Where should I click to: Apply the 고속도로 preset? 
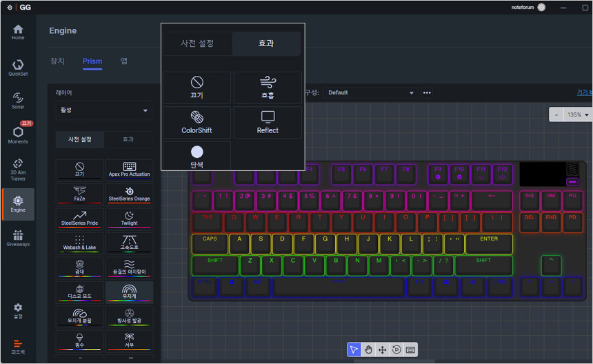(x=130, y=243)
